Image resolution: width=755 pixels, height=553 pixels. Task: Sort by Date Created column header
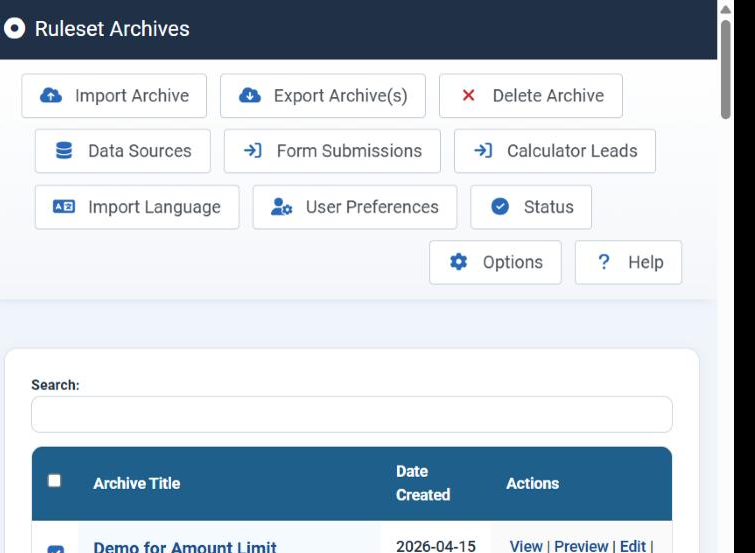click(x=423, y=483)
